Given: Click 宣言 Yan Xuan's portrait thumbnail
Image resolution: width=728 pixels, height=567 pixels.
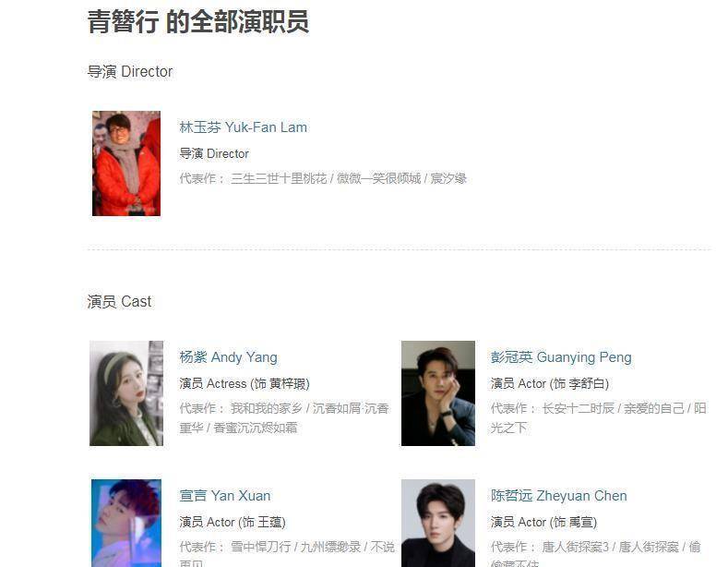Looking at the screenshot, I should [x=126, y=524].
